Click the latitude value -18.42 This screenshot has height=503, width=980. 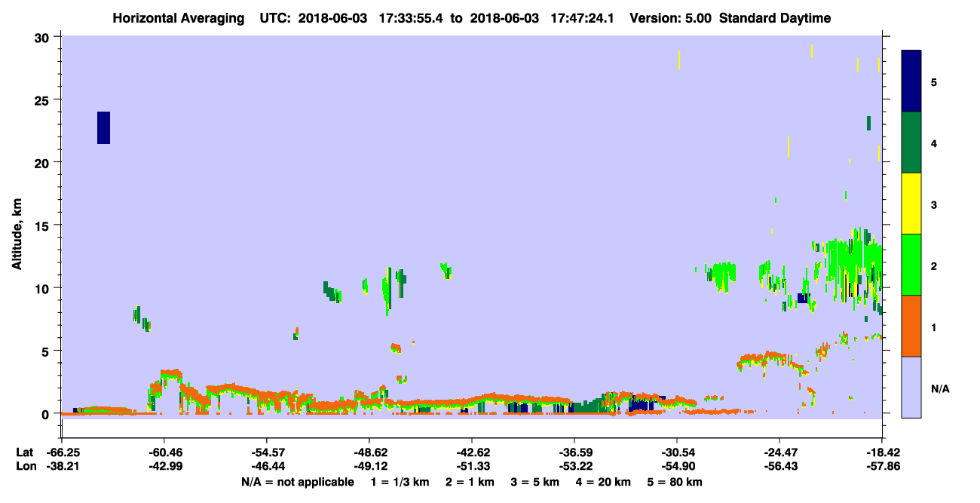882,452
